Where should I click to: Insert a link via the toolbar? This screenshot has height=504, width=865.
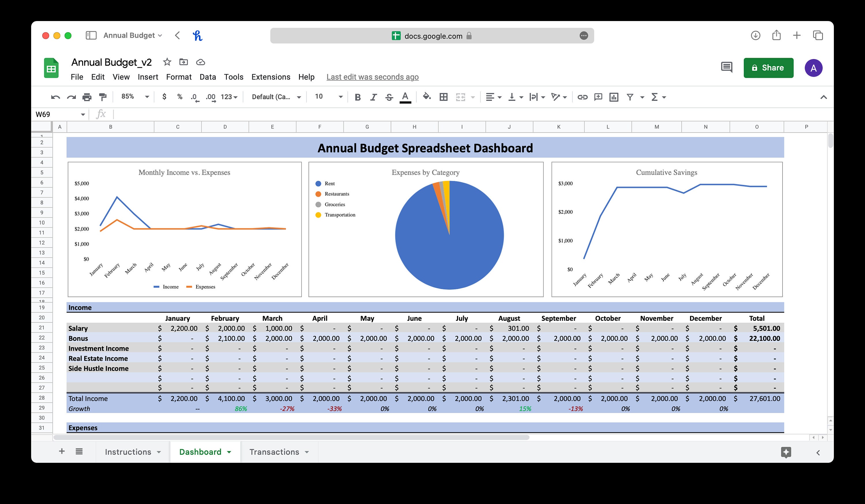(x=583, y=97)
